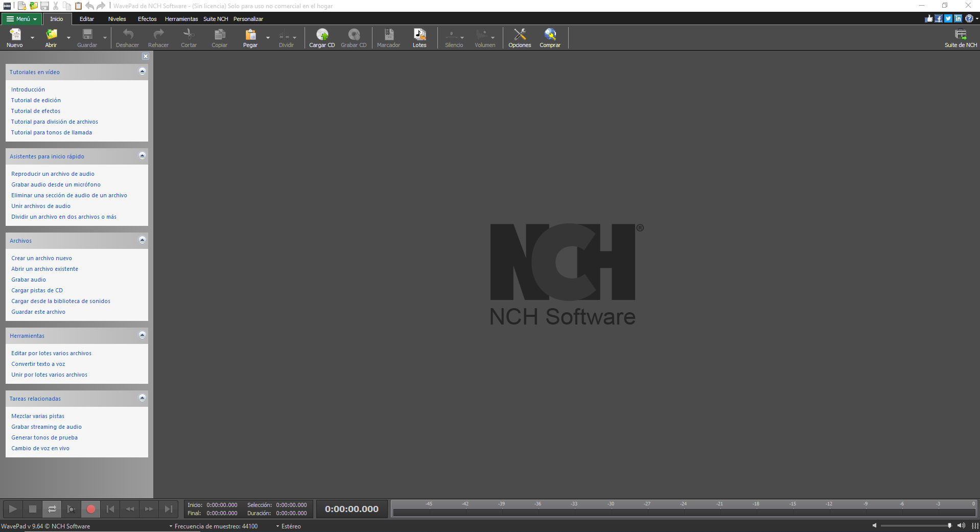Click Cambio de voz en vivo

point(40,448)
